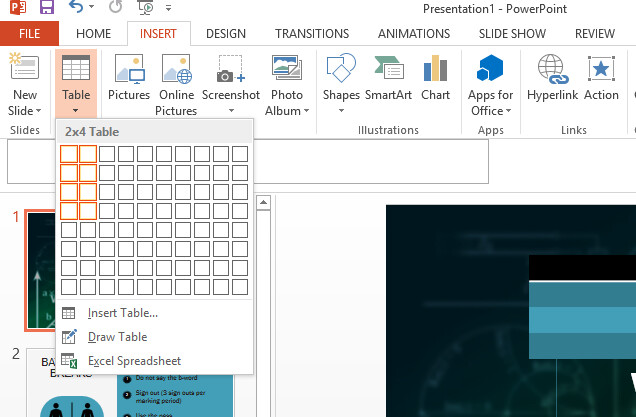
Task: Click the Illustrations group label
Action: (x=388, y=130)
